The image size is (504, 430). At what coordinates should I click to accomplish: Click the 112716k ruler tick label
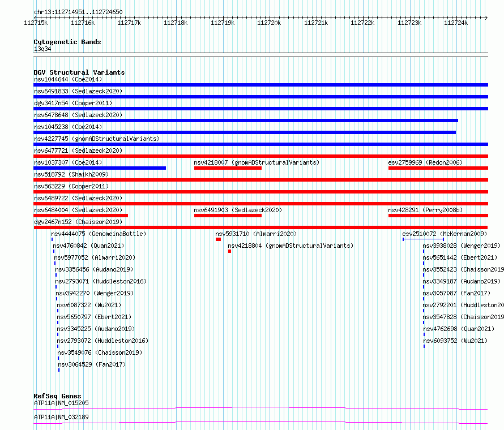point(83,23)
